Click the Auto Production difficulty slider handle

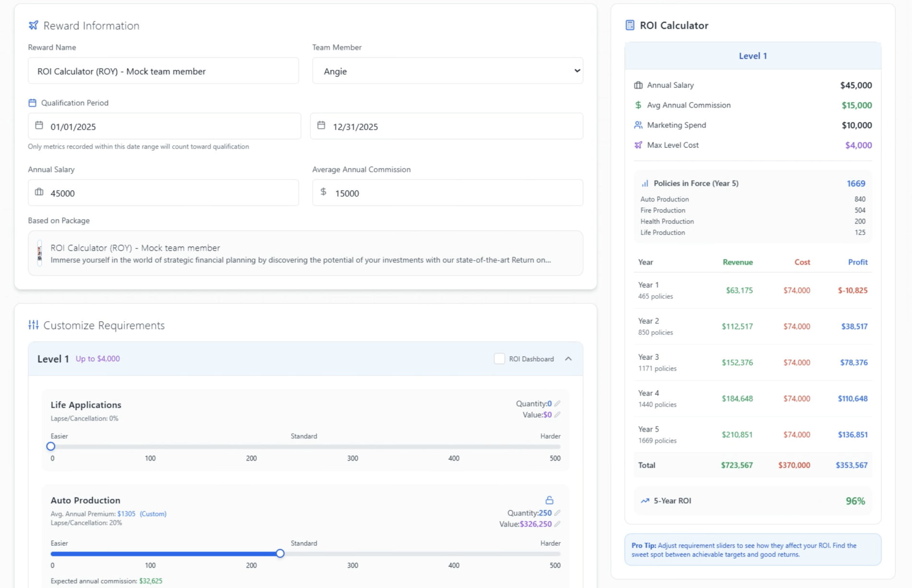tap(280, 553)
